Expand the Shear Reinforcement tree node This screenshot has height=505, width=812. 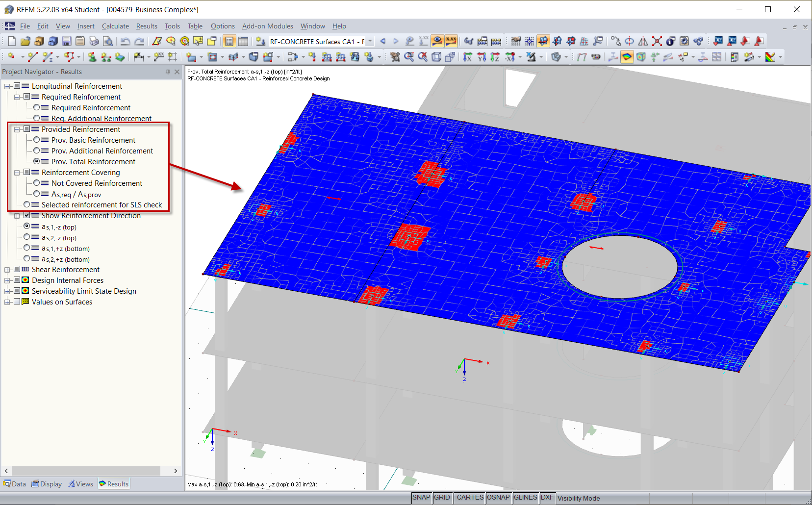[x=7, y=269]
